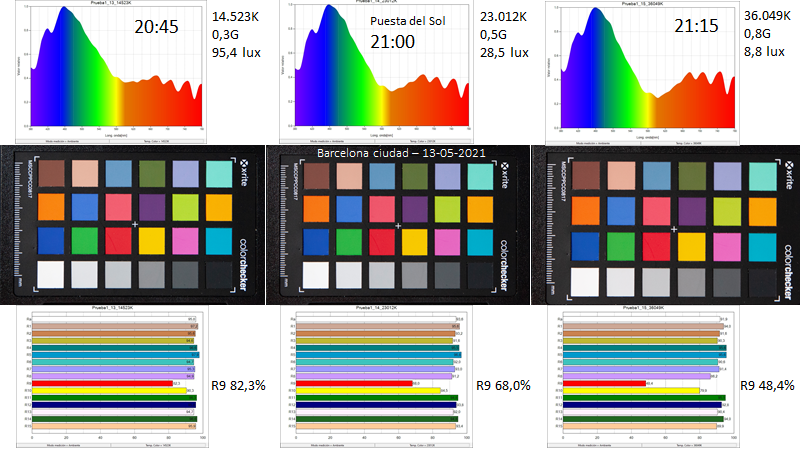Screen dimensions: 800x450
Task: Click the colorchecker wordmark on ColorChecker below 21:15 graph
Action: tap(788, 272)
